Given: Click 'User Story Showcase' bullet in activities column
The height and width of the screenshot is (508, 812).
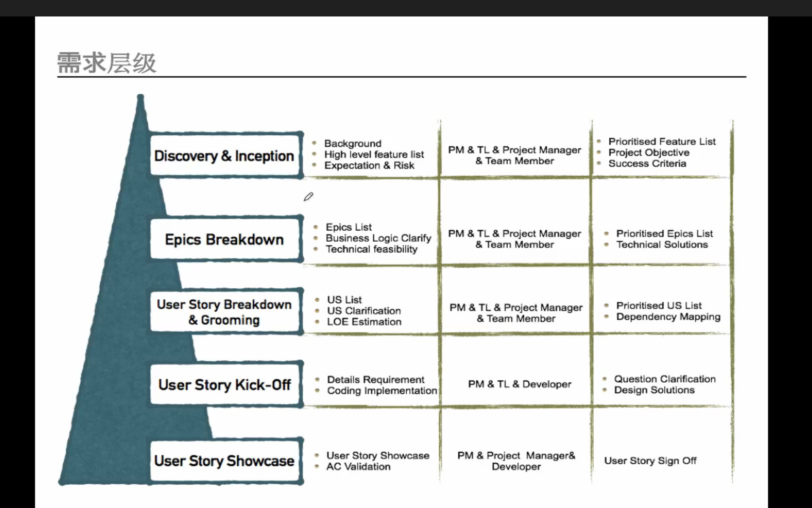Looking at the screenshot, I should 378,455.
